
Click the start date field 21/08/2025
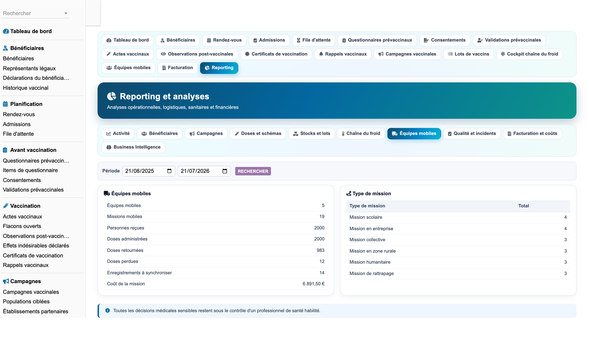pyautogui.click(x=149, y=171)
